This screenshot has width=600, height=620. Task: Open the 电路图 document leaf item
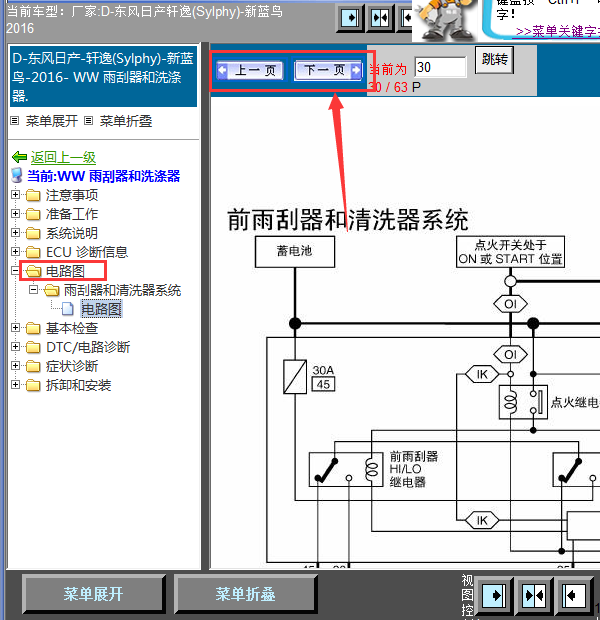tap(101, 309)
